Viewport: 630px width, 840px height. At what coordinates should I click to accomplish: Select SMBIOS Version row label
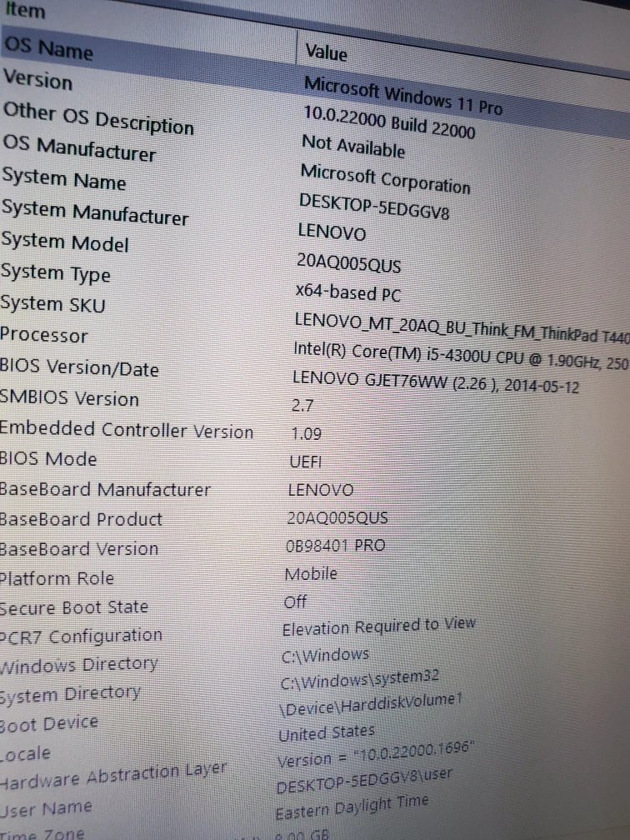pyautogui.click(x=70, y=398)
